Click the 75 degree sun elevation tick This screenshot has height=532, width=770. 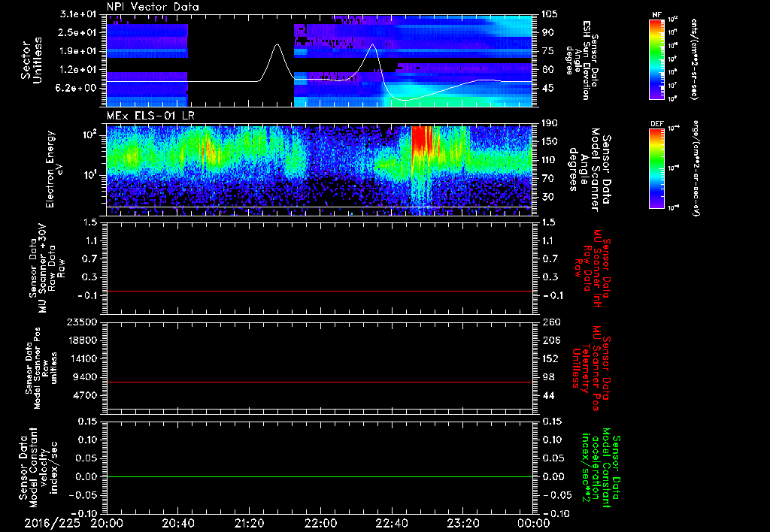(547, 51)
